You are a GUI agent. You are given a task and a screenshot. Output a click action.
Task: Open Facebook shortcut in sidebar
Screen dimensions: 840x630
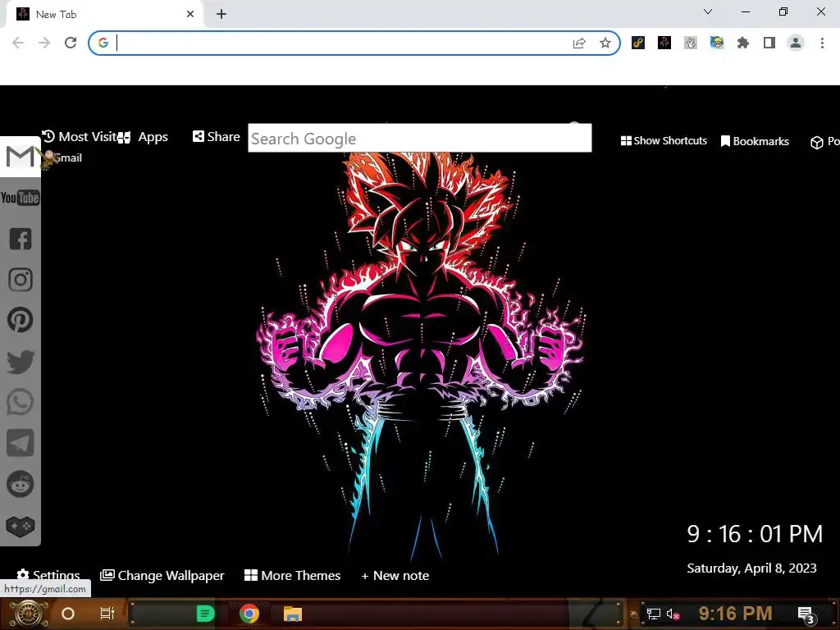click(x=21, y=239)
